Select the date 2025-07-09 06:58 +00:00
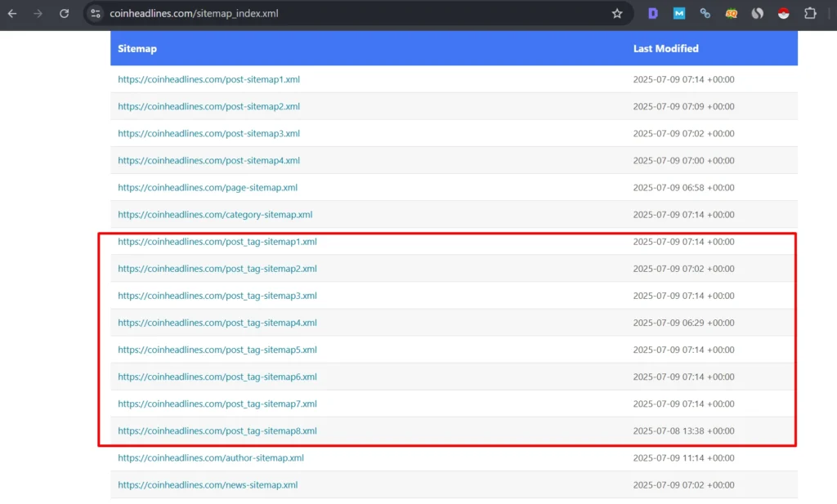The height and width of the screenshot is (504, 837). click(684, 188)
